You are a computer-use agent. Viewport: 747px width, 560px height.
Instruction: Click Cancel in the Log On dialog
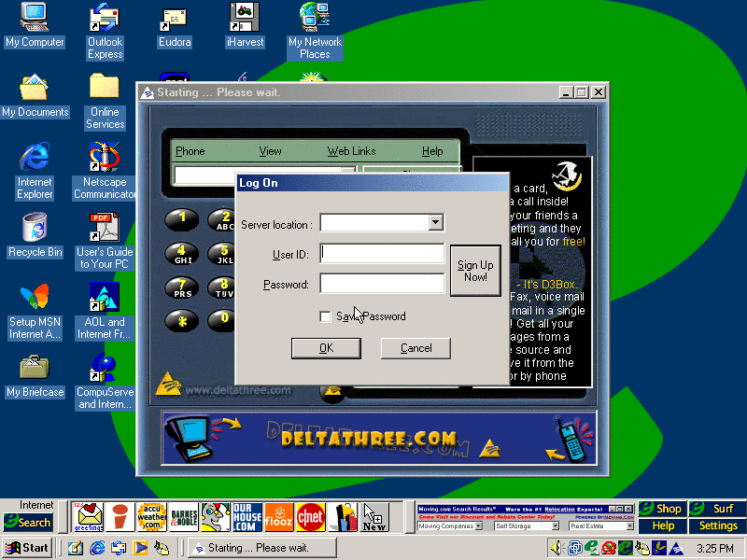416,348
